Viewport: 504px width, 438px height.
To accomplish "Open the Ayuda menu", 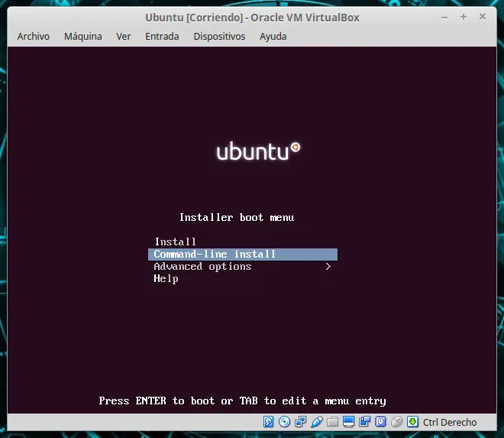I will (x=273, y=37).
